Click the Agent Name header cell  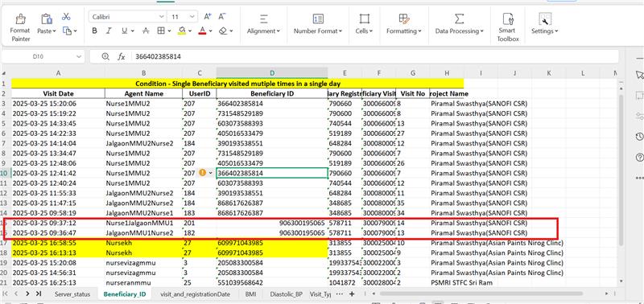pos(144,93)
